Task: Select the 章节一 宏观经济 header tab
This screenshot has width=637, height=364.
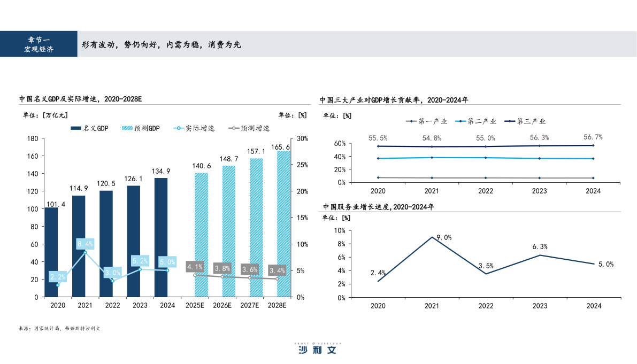Action: point(39,44)
